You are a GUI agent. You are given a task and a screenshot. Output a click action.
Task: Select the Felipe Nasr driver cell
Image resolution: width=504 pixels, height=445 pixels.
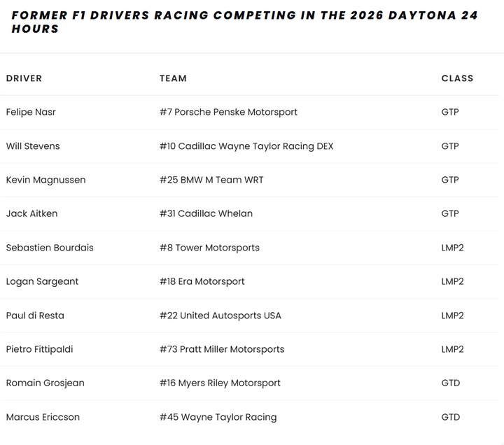(31, 112)
